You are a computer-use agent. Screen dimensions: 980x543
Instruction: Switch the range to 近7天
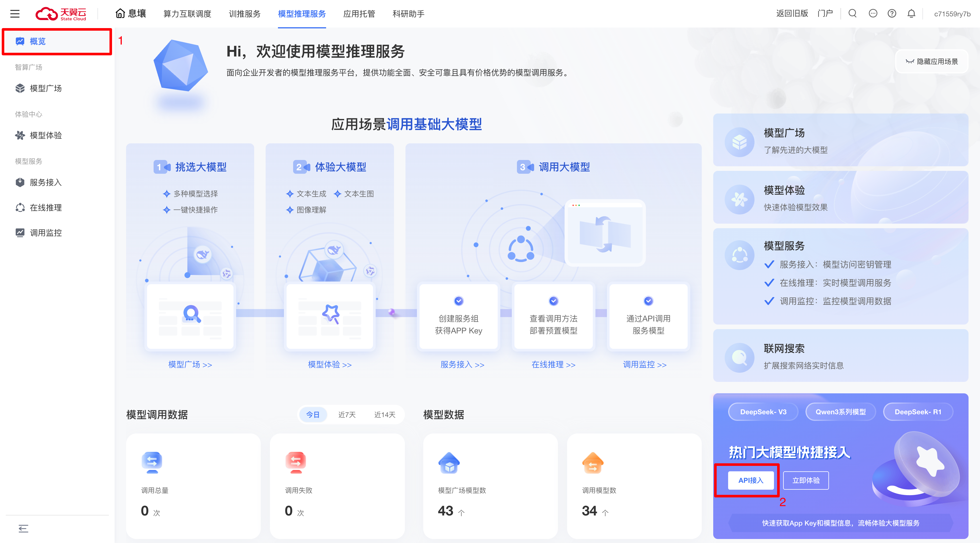click(x=346, y=414)
